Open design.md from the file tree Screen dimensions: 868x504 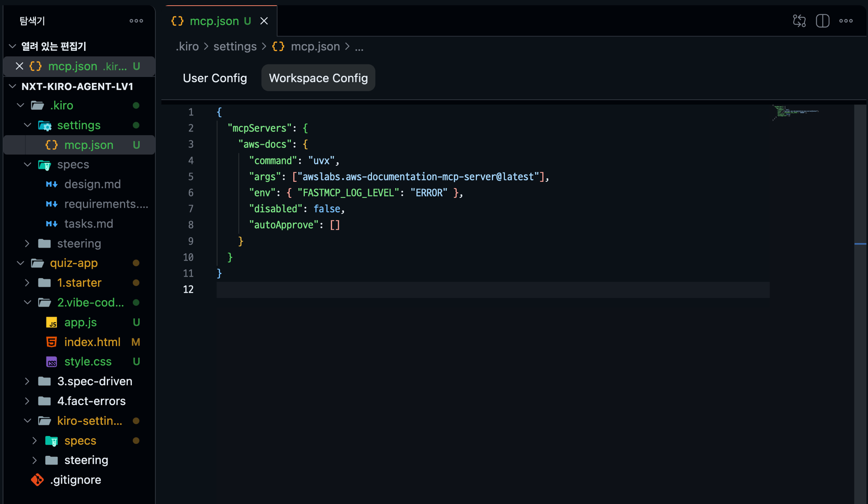click(x=92, y=184)
